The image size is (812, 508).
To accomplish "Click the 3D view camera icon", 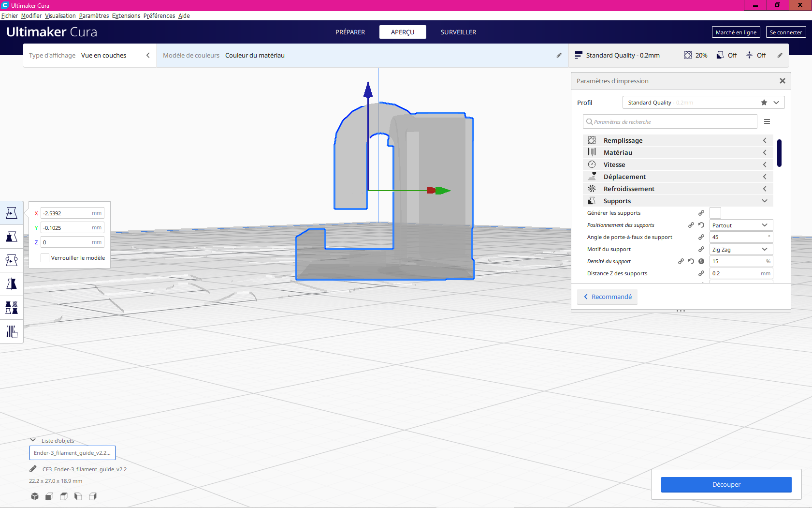I will point(35,496).
